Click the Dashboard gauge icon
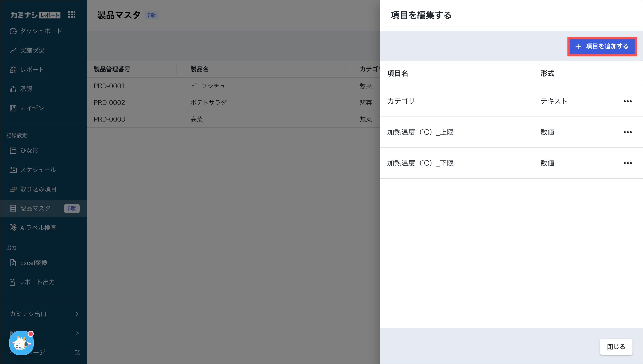The height and width of the screenshot is (364, 643). tap(13, 31)
